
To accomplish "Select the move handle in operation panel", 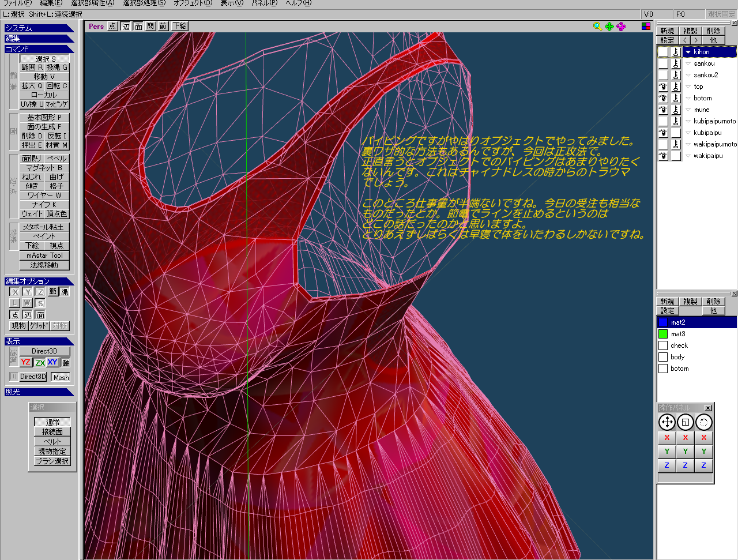I will [667, 422].
